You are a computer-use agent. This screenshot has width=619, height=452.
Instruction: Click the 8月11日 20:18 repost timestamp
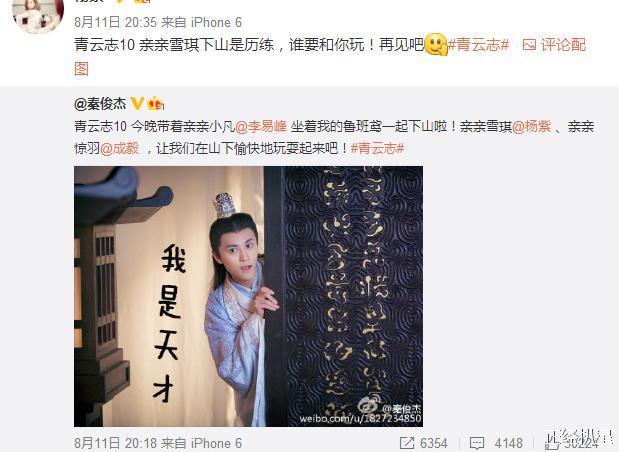116,443
